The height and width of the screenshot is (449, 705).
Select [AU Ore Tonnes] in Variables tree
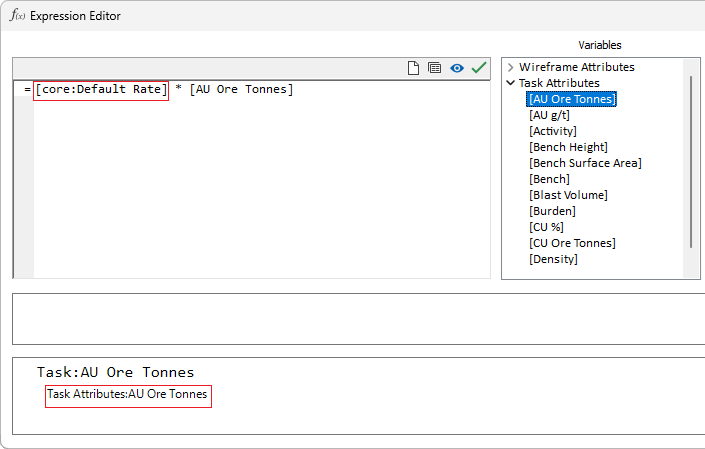click(571, 99)
